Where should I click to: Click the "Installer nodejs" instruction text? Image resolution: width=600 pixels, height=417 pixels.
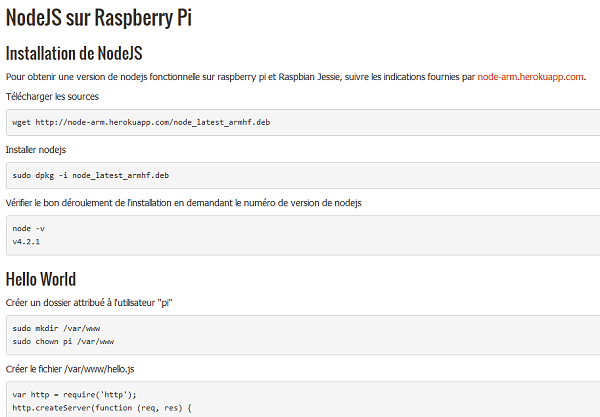tap(36, 150)
